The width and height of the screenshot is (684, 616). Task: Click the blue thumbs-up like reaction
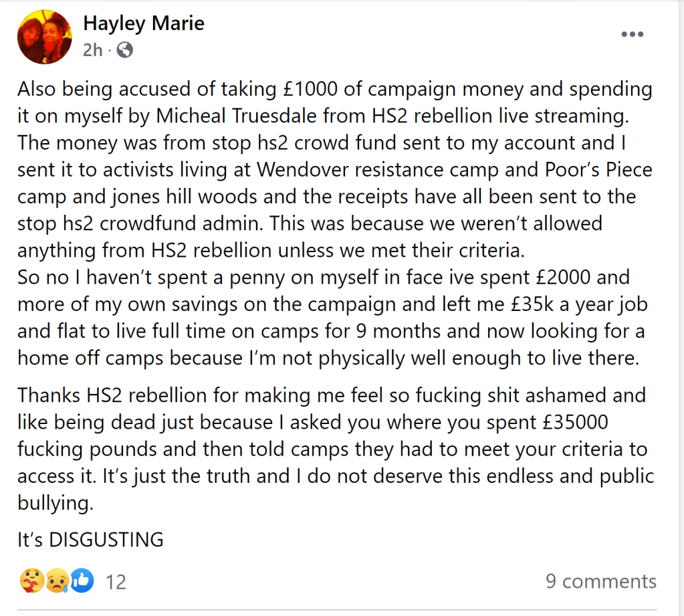pos(82,581)
